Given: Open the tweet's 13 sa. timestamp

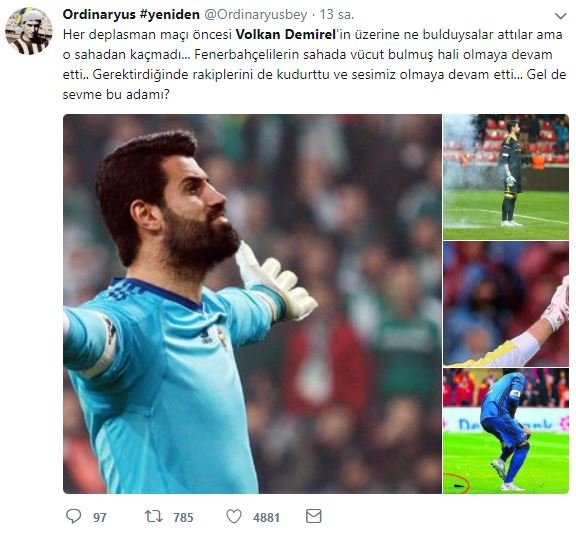Looking at the screenshot, I should tap(336, 15).
